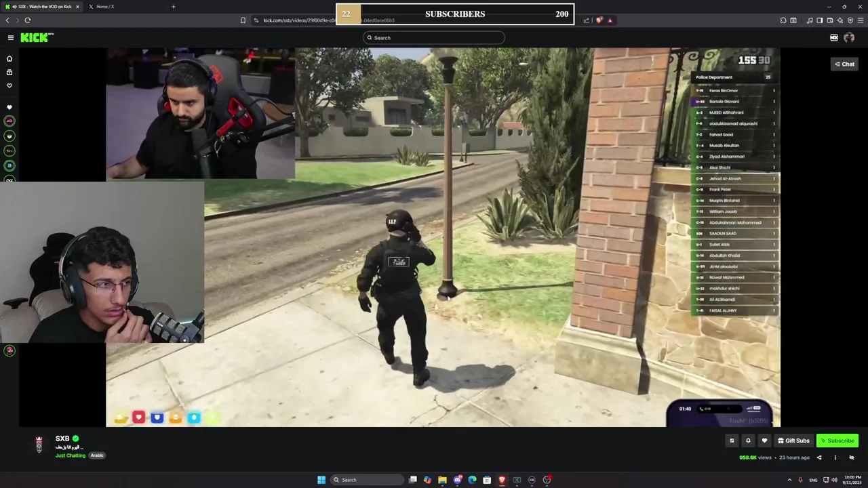
Task: Follow channel with heart button
Action: coord(764,441)
